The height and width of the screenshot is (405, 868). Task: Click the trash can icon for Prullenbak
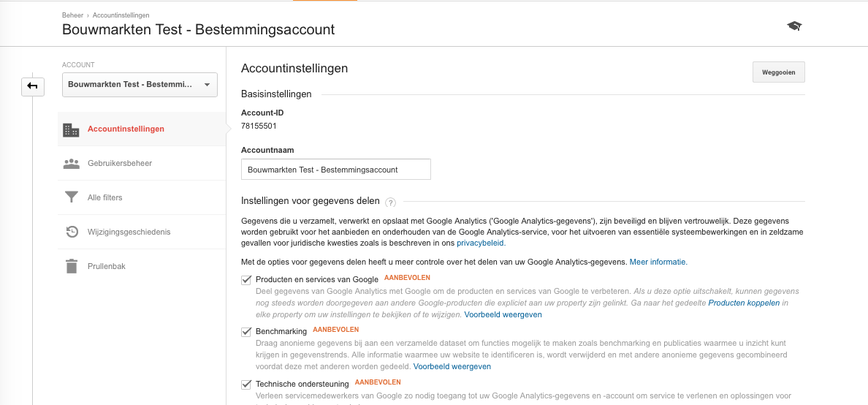point(72,266)
